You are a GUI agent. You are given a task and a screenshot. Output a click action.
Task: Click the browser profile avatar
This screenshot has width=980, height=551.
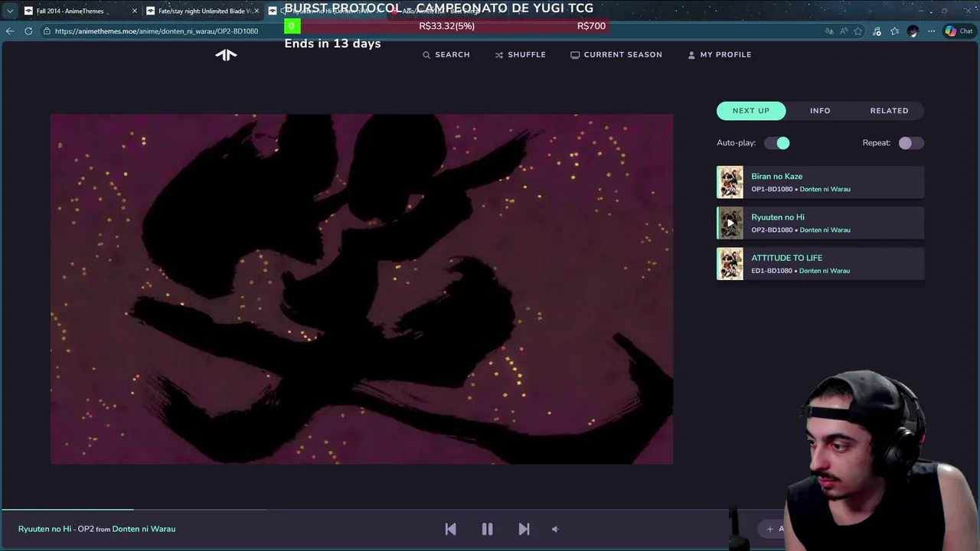(x=913, y=31)
